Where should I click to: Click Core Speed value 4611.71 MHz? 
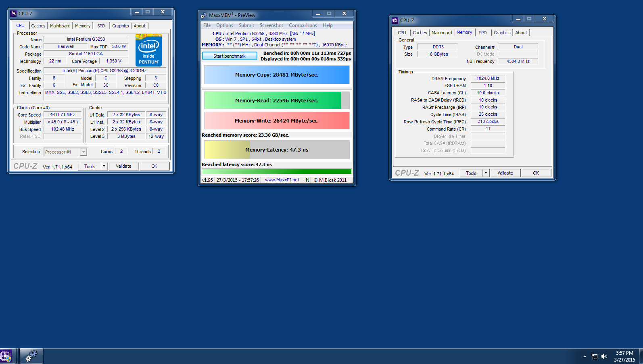(63, 115)
